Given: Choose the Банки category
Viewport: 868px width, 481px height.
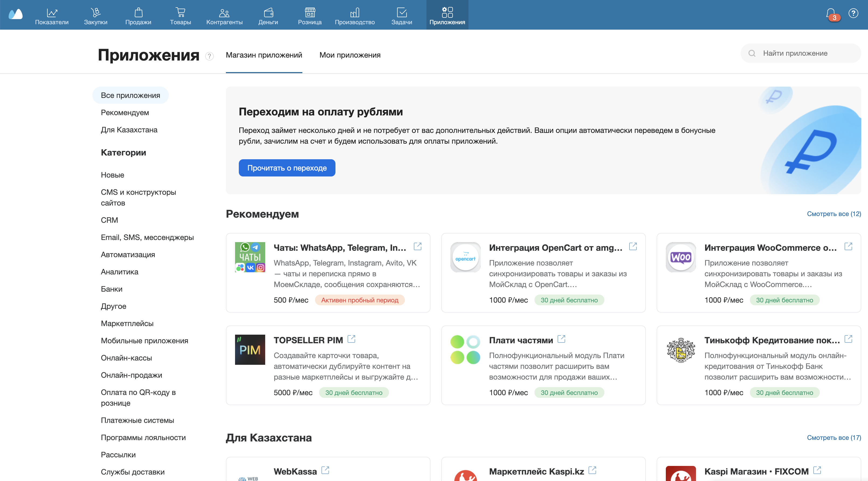Looking at the screenshot, I should tap(111, 289).
